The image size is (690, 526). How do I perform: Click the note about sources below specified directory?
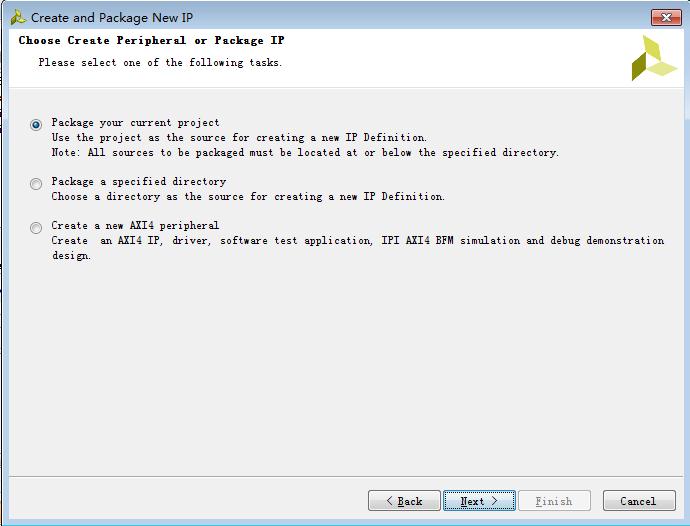pyautogui.click(x=305, y=153)
